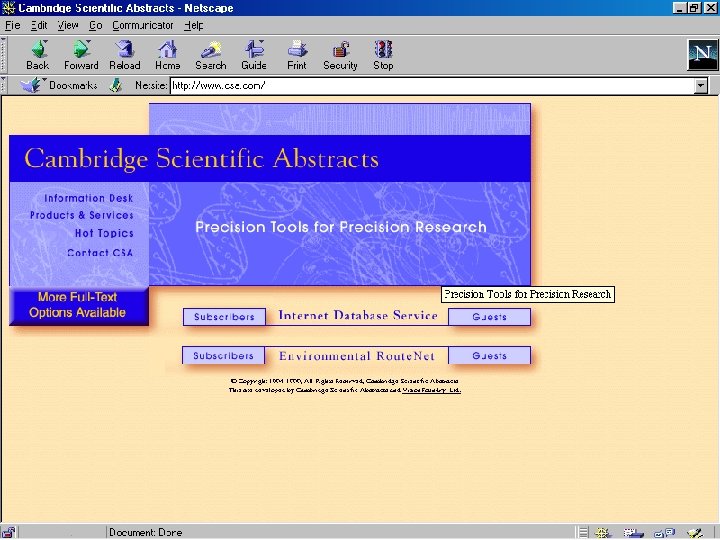Click the Document: Done status text

[x=146, y=533]
